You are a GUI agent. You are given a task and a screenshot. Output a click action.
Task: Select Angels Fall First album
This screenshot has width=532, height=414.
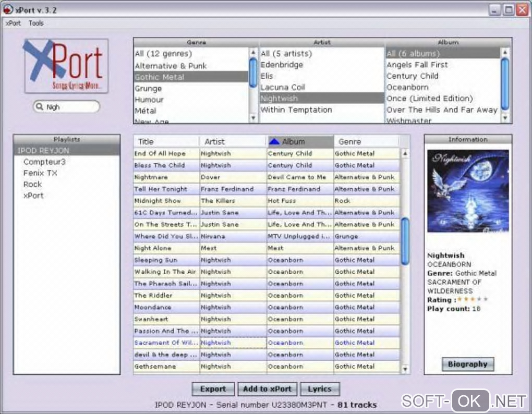click(443, 65)
